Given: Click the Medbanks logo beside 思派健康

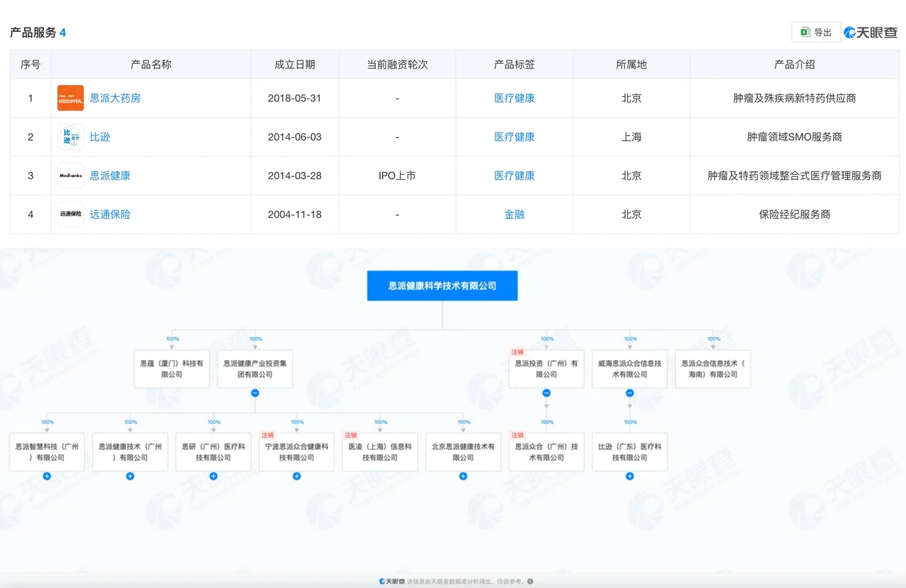Looking at the screenshot, I should 70,175.
